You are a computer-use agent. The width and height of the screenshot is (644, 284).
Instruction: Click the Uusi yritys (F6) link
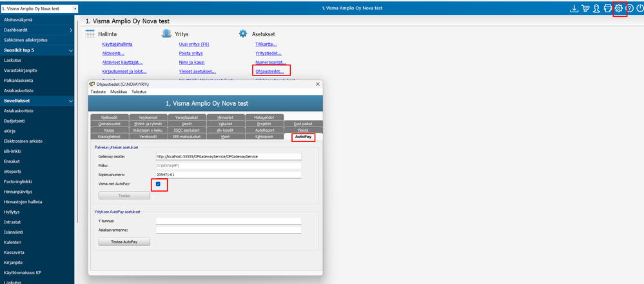point(194,44)
